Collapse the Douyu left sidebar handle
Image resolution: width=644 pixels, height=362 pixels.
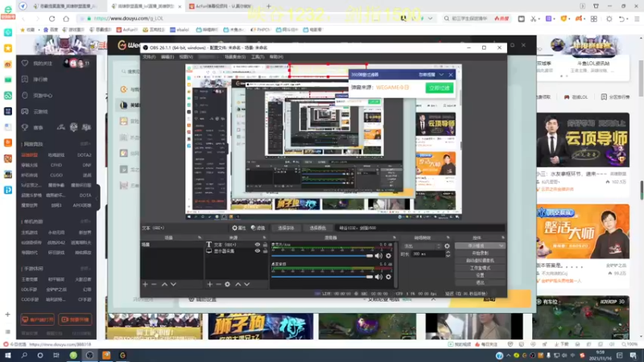pyautogui.click(x=97, y=198)
